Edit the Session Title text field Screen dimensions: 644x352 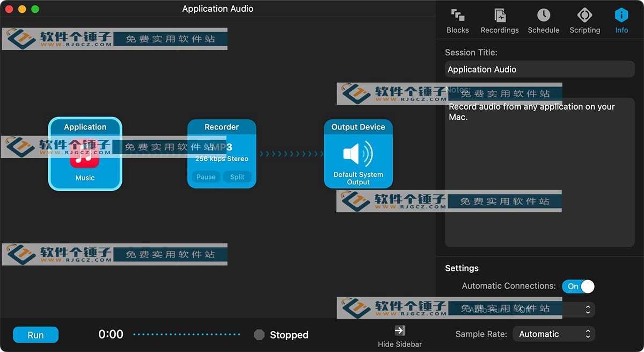[539, 69]
